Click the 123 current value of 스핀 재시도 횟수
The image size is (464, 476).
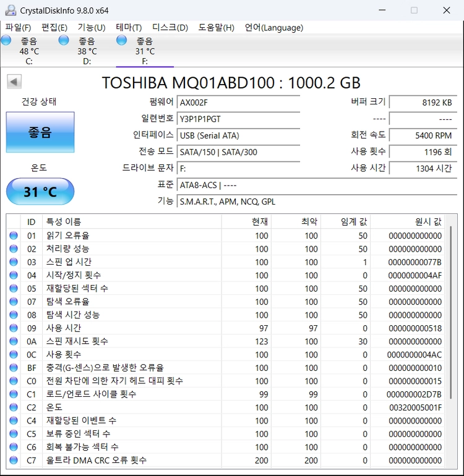click(262, 341)
